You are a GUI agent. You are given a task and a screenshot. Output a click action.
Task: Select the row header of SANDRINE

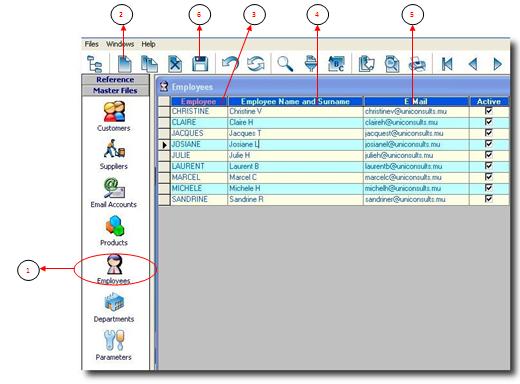[x=164, y=200]
